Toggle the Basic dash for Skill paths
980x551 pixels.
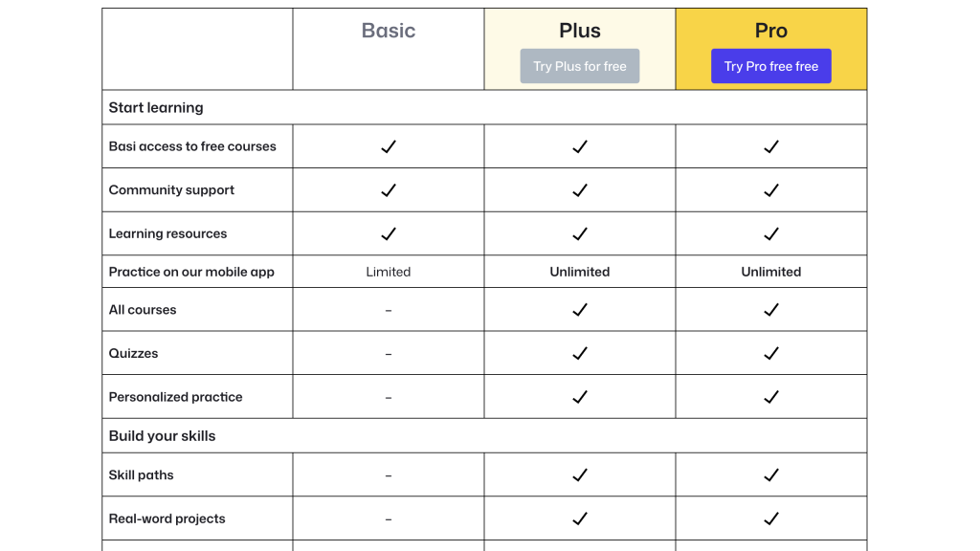coord(388,474)
